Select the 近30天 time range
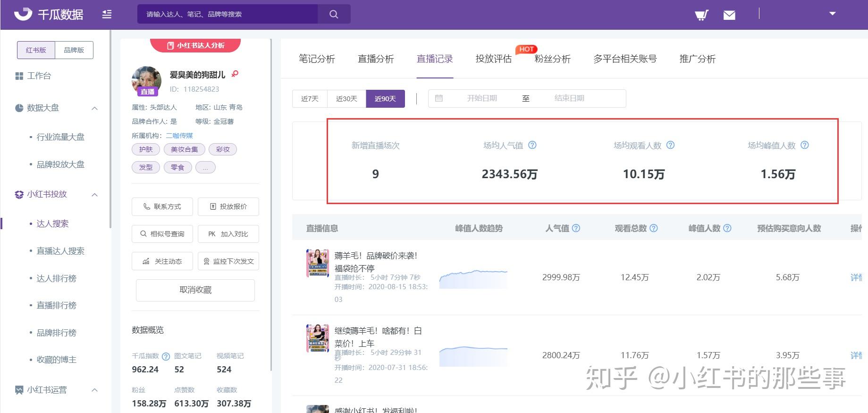The image size is (868, 413). (x=346, y=99)
